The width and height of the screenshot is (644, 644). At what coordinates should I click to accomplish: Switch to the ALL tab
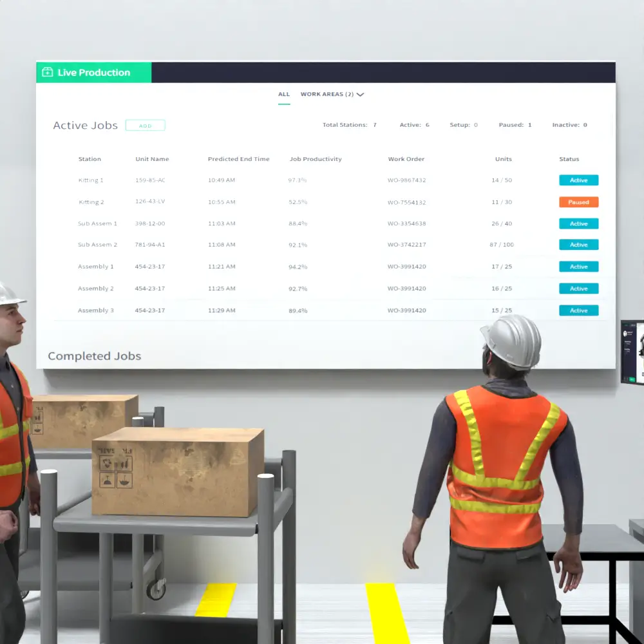point(284,94)
